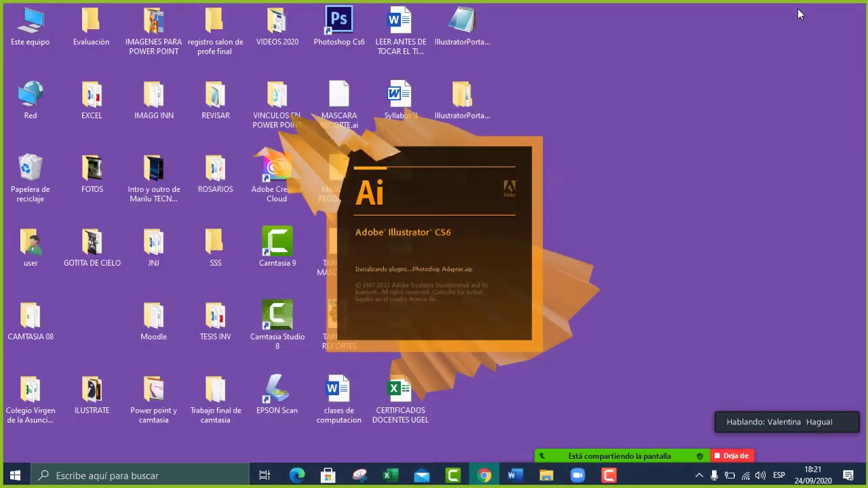Viewport: 868px width, 488px height.
Task: Launch Microsoft Edge from the taskbar
Action: coord(297,475)
